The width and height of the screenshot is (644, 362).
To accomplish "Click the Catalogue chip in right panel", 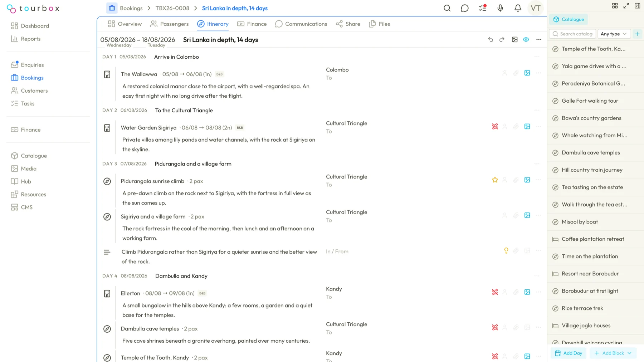I will (569, 19).
